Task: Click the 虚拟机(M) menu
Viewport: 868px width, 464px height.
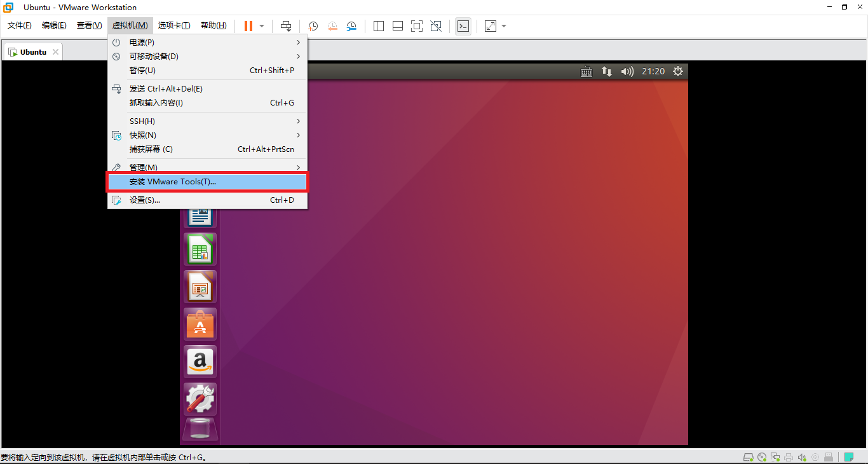Action: [130, 25]
